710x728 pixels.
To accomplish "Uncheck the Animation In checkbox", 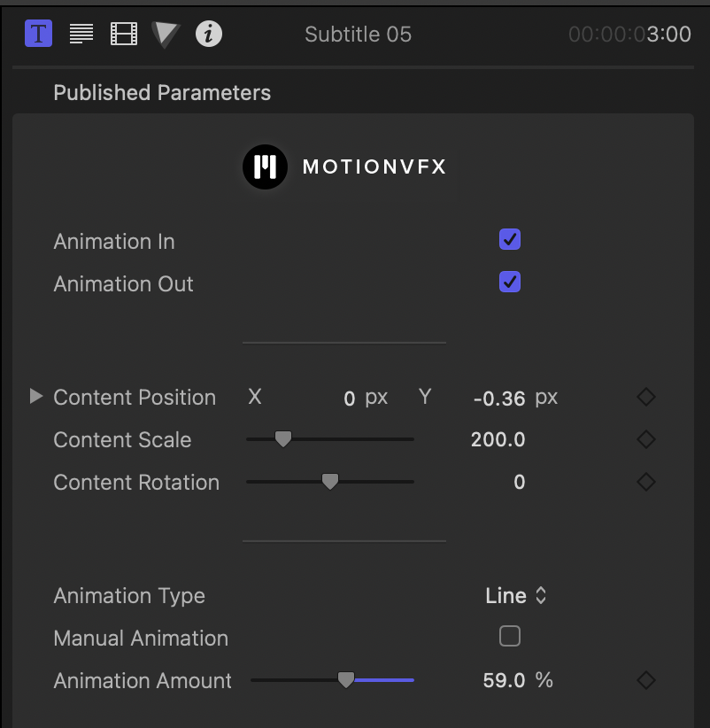I will tap(510, 240).
